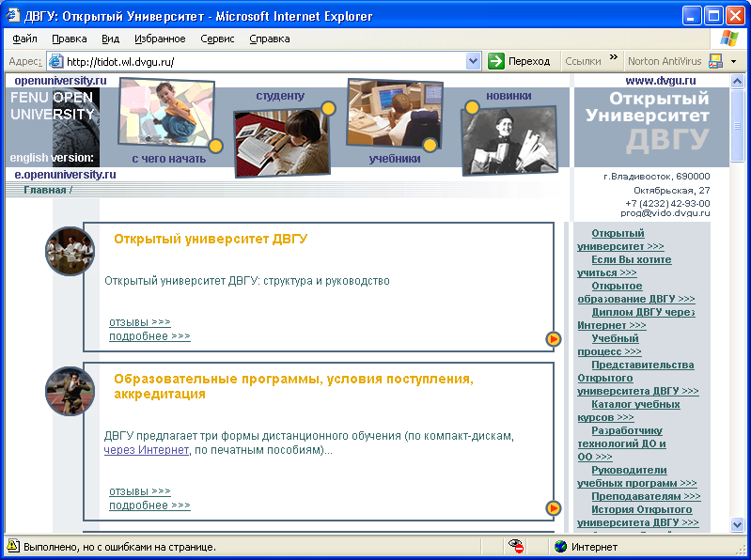Click the black-and-white clown photo under новинки

click(509, 140)
